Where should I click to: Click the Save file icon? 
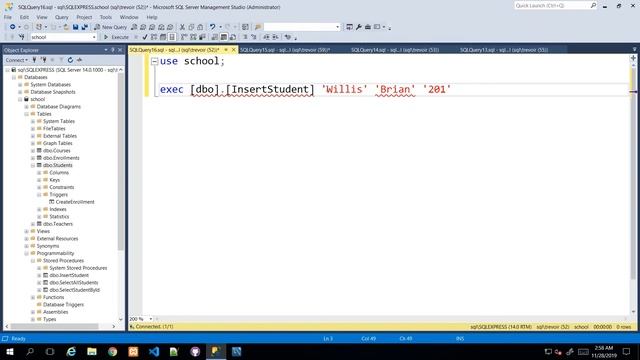76,27
